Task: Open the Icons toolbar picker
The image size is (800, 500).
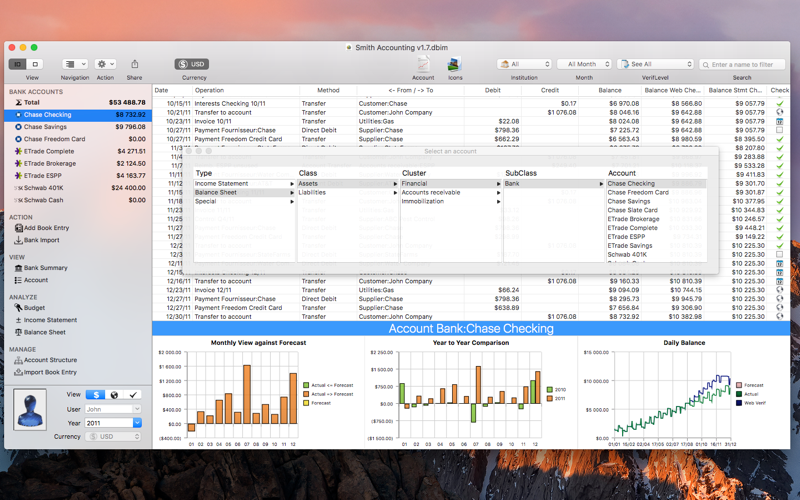Action: point(455,65)
